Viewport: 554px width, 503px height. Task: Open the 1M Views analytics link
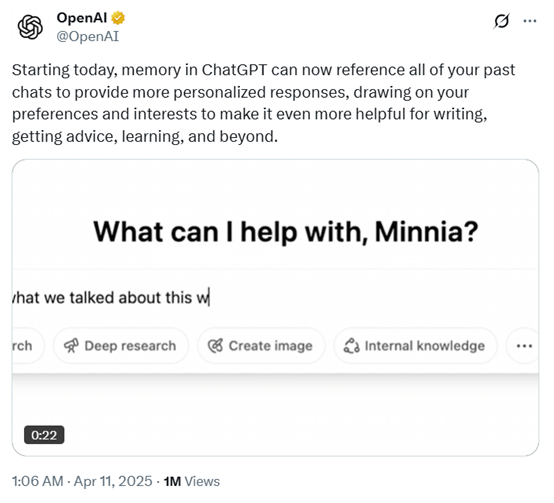(x=192, y=481)
